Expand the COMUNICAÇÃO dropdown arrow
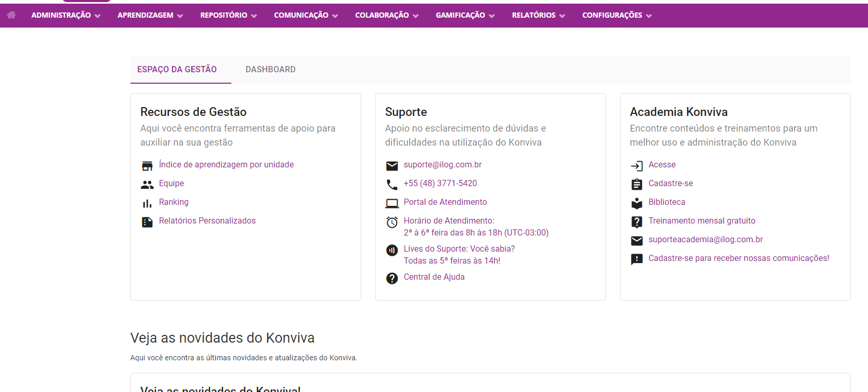The image size is (868, 392). [335, 16]
